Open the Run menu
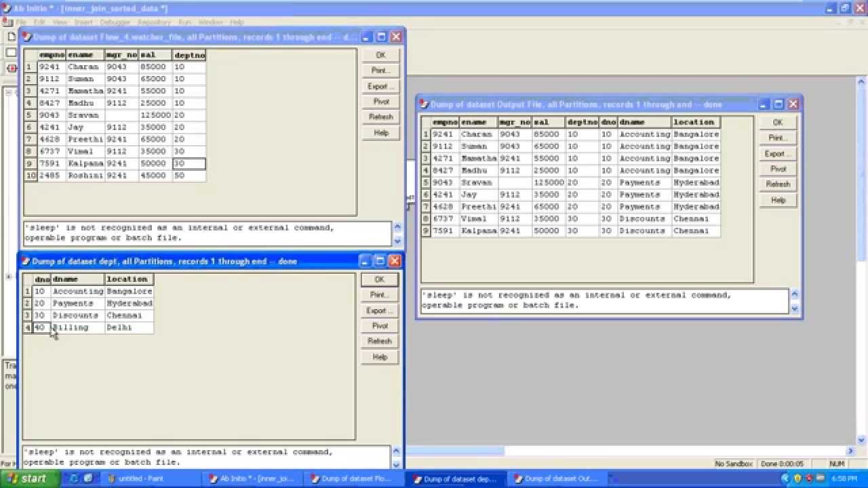868x488 pixels. (184, 22)
